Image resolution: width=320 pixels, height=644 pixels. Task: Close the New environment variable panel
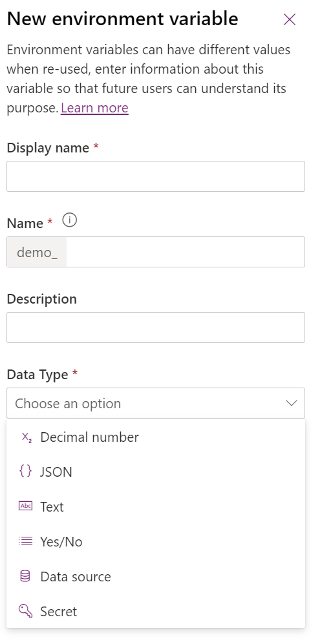point(290,19)
